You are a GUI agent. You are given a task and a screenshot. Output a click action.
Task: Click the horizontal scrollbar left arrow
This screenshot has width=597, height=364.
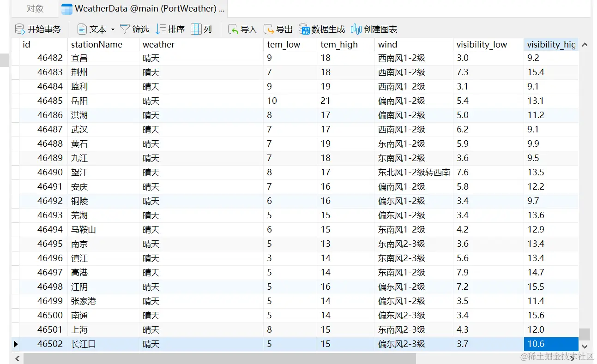(x=17, y=358)
